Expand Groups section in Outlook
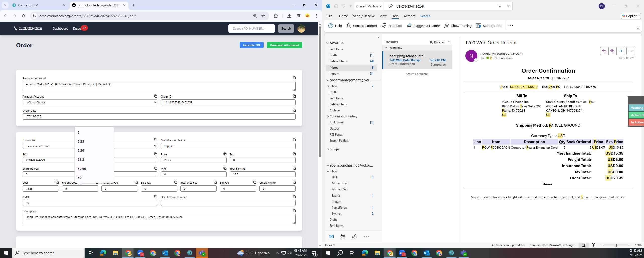 pyautogui.click(x=328, y=149)
